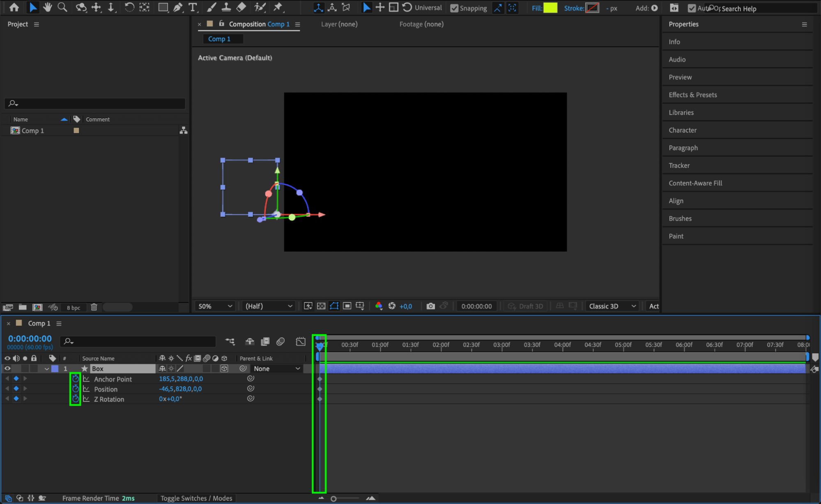Viewport: 821px width, 504px height.
Task: Switch to the Footage (none) tab
Action: pyautogui.click(x=421, y=24)
